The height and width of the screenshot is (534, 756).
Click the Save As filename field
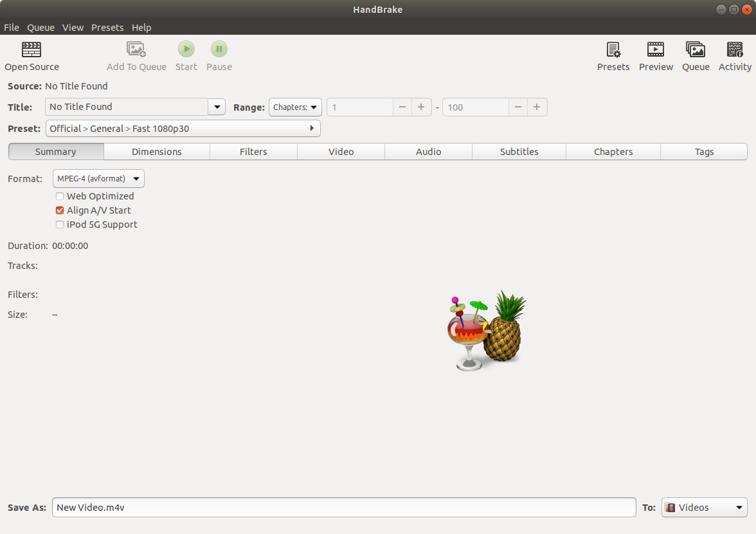click(x=344, y=508)
